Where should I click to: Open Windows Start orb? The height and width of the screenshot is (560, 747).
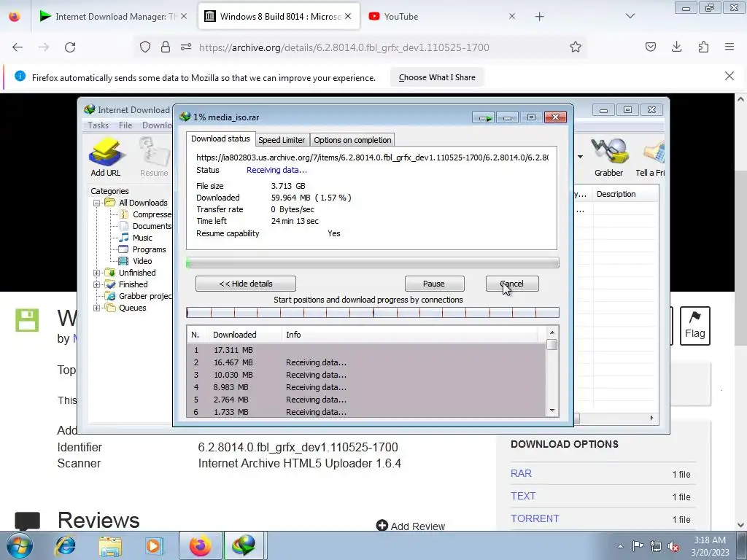(x=20, y=545)
